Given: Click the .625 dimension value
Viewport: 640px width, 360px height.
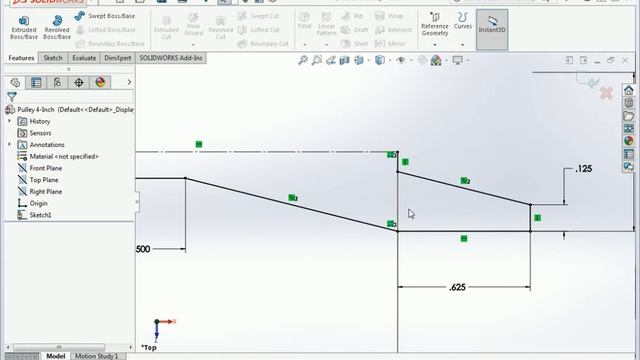Looking at the screenshot, I should [x=457, y=287].
